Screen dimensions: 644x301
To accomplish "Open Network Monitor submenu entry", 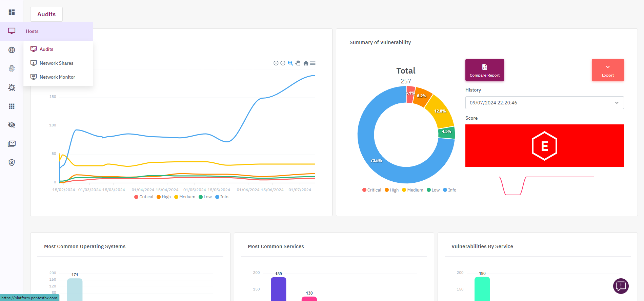I will pyautogui.click(x=58, y=77).
